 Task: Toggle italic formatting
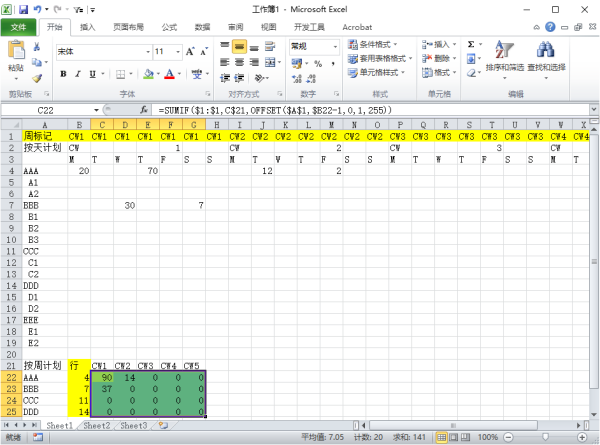click(77, 73)
